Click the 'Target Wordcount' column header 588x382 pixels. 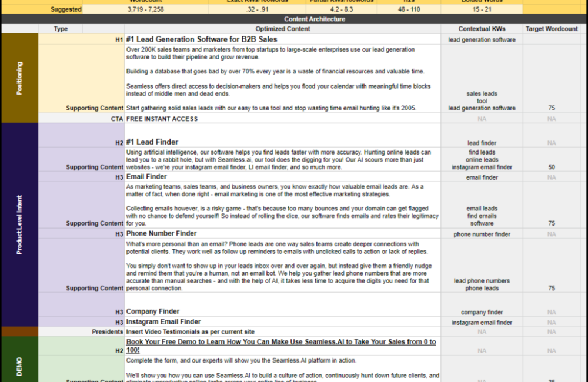click(552, 29)
